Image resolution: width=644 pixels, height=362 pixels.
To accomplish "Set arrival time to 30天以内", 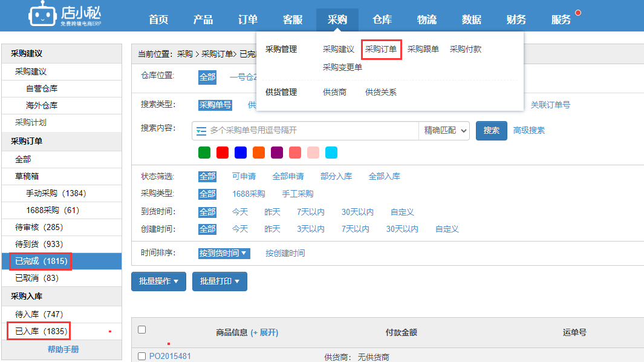I will (x=358, y=212).
